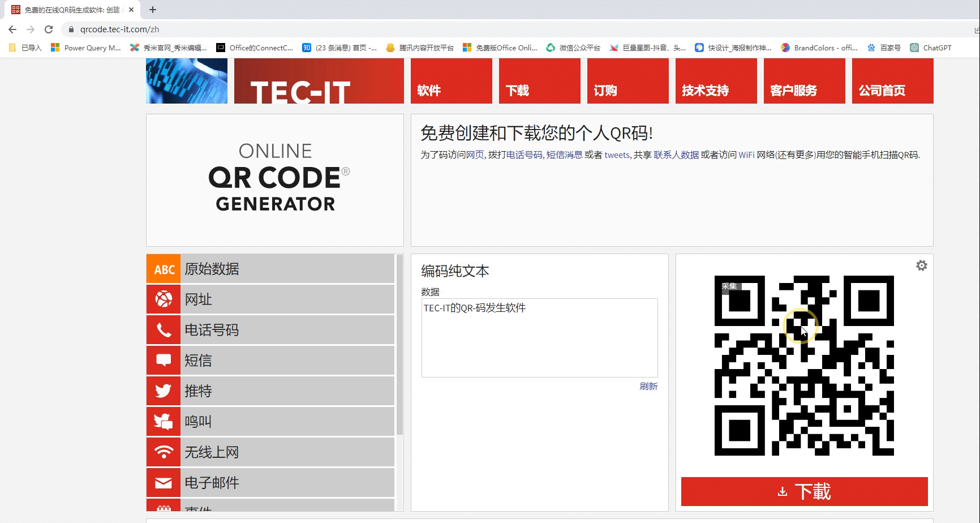Select the Twitter bird icon
Image resolution: width=980 pixels, height=523 pixels.
164,391
